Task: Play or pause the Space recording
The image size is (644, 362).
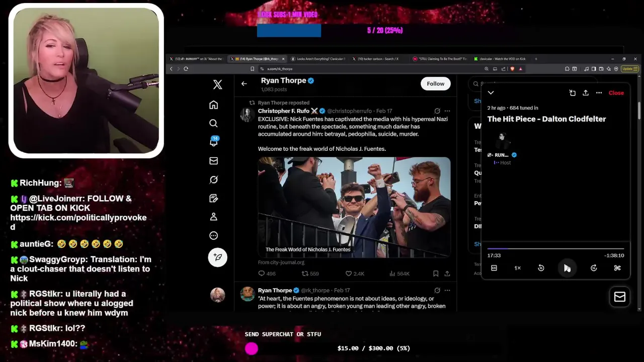Action: tap(567, 268)
